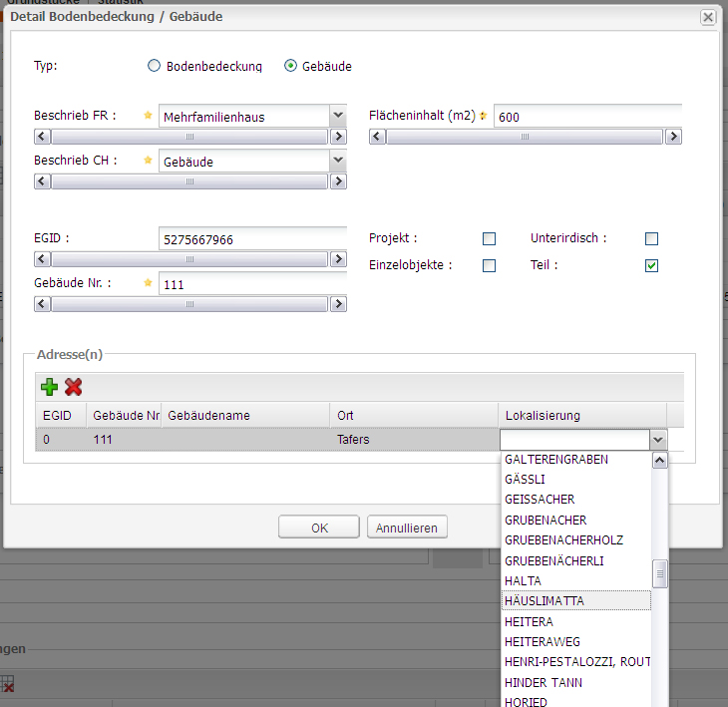Toggle the Einzelobjekte checkbox

[489, 265]
